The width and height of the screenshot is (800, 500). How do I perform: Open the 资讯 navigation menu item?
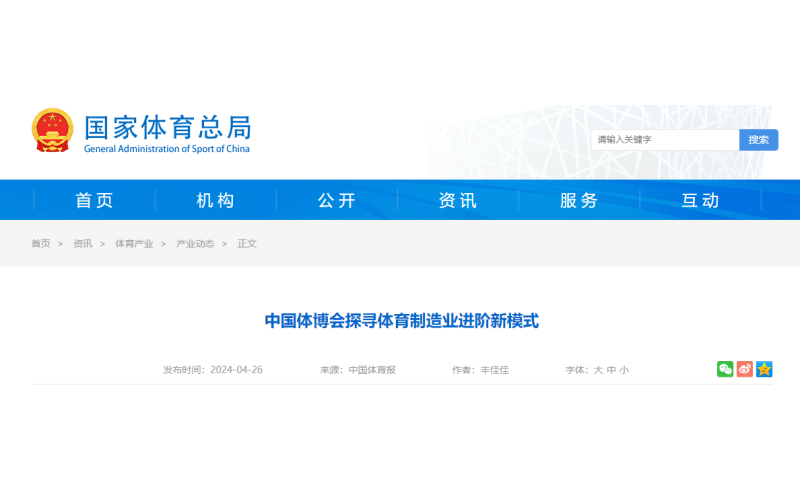coord(458,200)
